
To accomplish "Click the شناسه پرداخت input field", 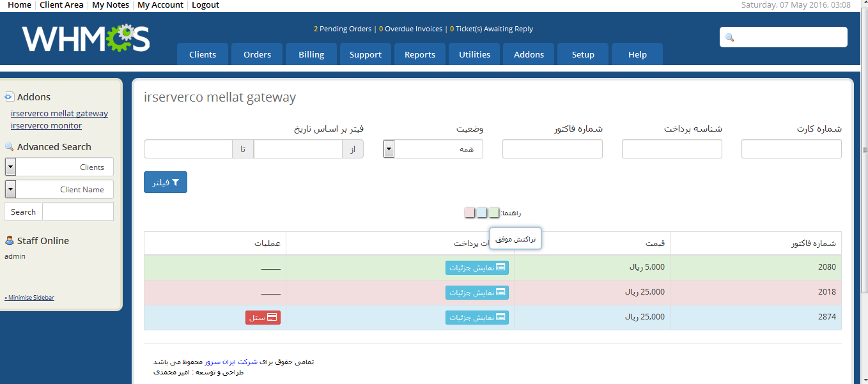I will tap(672, 149).
